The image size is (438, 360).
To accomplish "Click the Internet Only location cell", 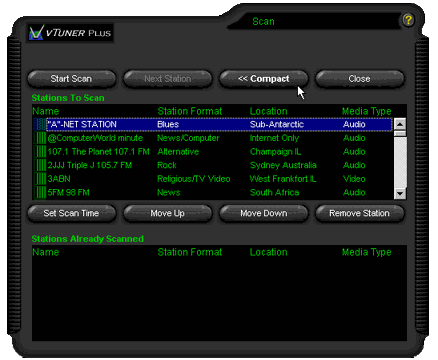I will [x=274, y=138].
